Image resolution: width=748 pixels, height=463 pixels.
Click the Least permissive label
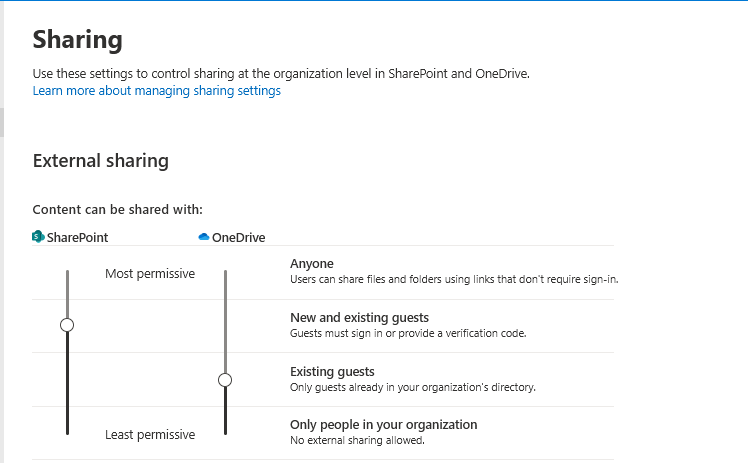coord(150,434)
